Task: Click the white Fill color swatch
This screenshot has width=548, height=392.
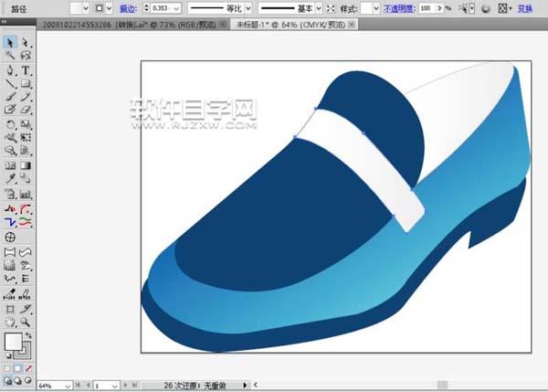Action: 13,343
